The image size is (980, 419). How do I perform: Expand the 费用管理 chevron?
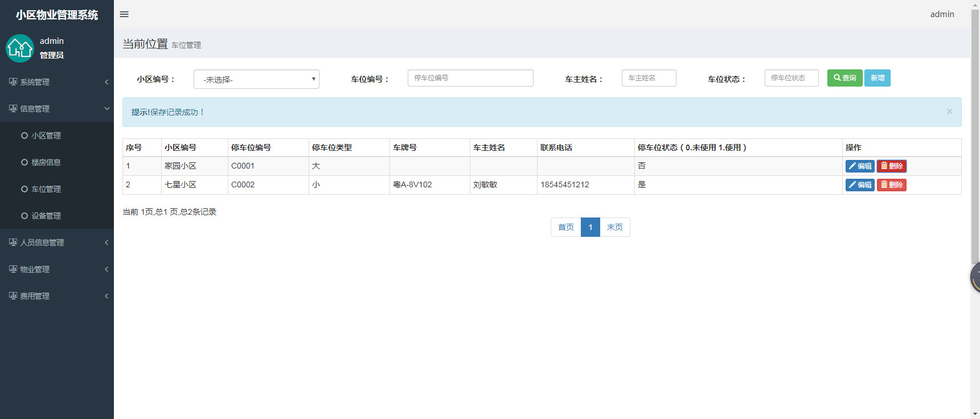coord(106,296)
